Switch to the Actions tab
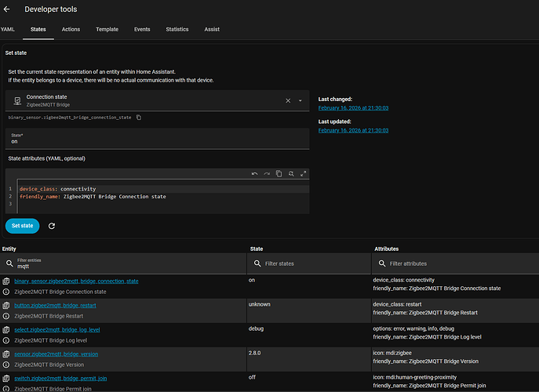Viewport: 539px width, 392px height. click(x=71, y=30)
